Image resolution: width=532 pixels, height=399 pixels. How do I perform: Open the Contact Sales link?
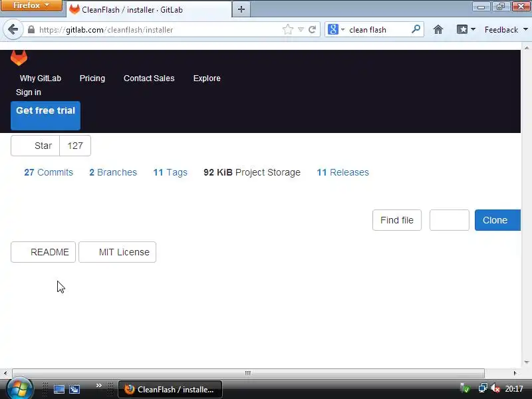[x=149, y=78]
